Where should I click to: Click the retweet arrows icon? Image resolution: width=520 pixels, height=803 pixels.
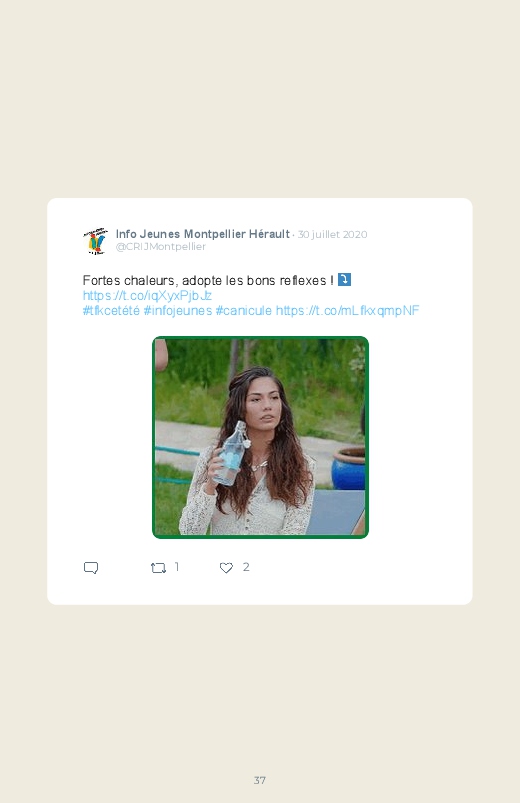click(x=158, y=567)
